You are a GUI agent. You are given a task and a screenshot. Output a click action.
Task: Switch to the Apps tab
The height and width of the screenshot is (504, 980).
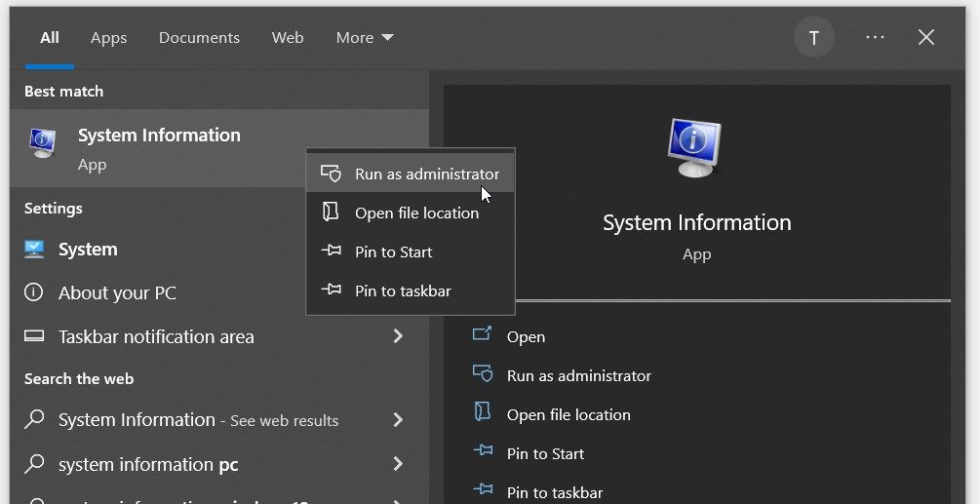tap(109, 37)
